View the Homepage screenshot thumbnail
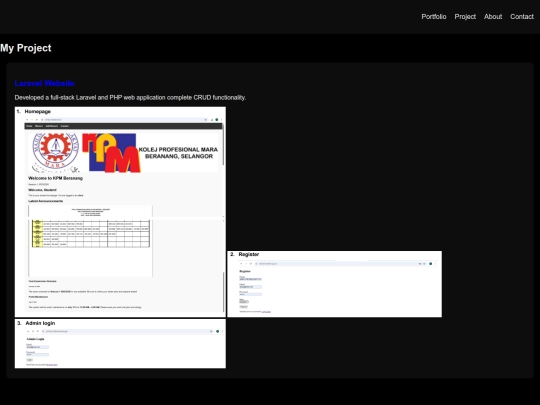Screen dimensions: 540x405 click(x=120, y=212)
